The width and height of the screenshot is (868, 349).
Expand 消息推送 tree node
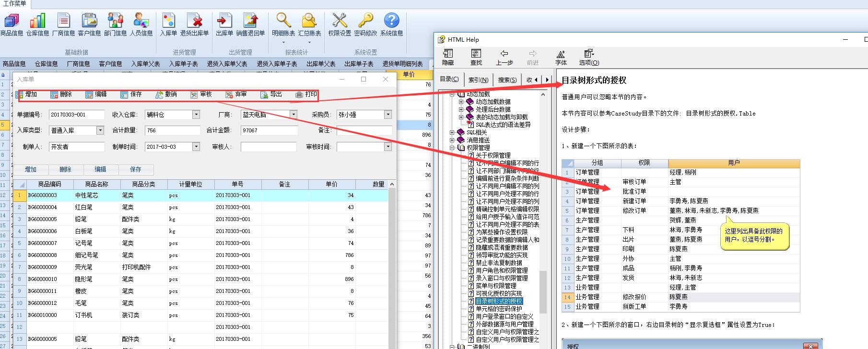pyautogui.click(x=452, y=140)
